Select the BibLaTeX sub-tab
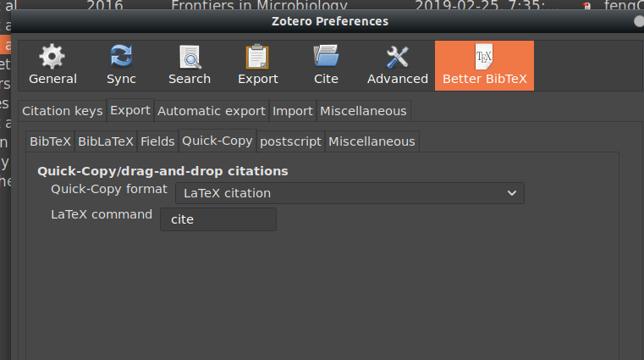 (106, 141)
